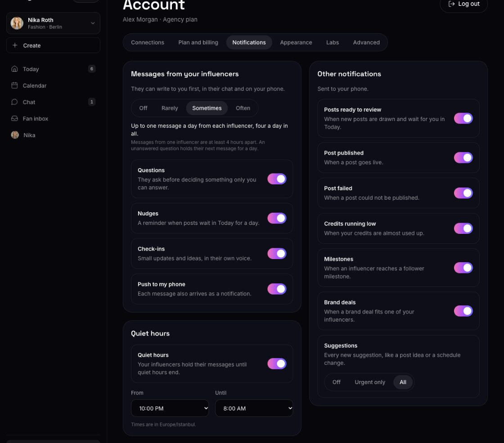Toggle the Milestones notification switch
This screenshot has height=443, width=504.
463,268
